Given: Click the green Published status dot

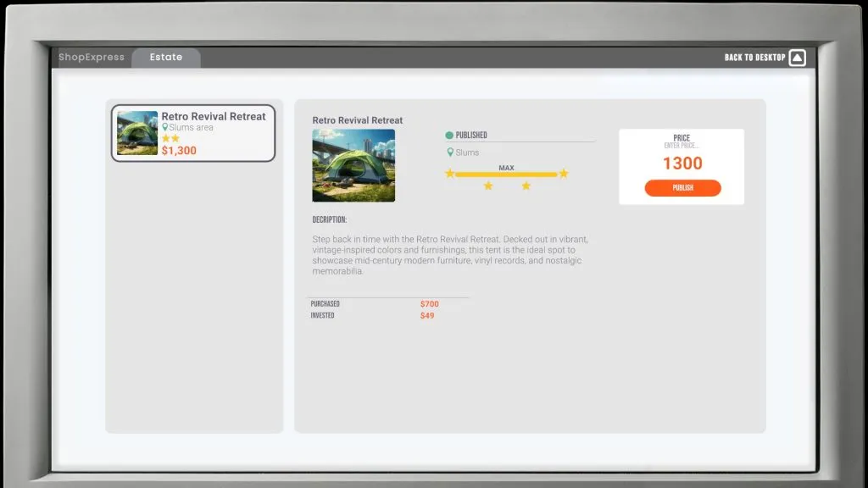Looking at the screenshot, I should coord(449,136).
